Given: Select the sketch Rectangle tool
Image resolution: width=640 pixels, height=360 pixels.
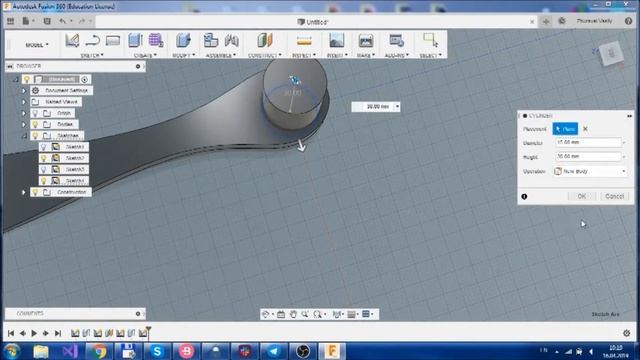Looking at the screenshot, I should 113,40.
